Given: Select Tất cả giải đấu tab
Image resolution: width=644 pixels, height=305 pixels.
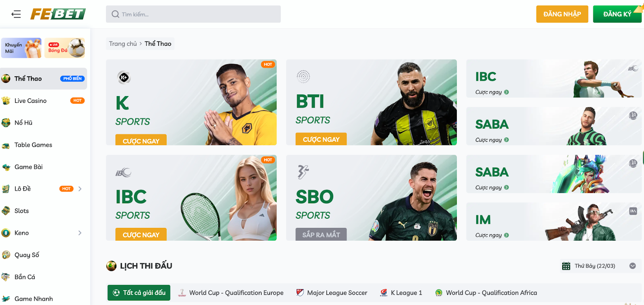Looking at the screenshot, I should click(x=139, y=293).
